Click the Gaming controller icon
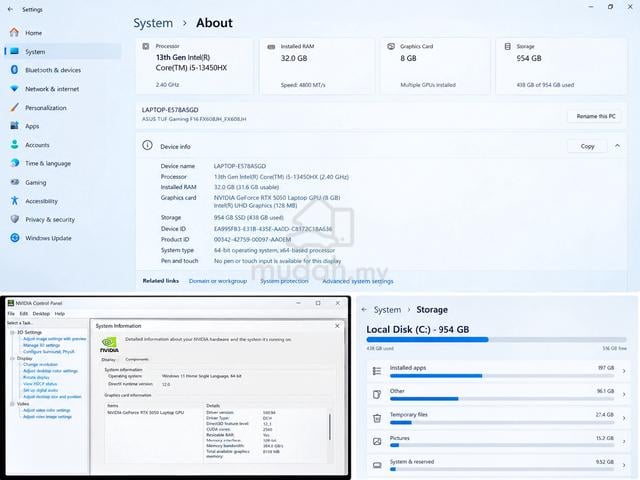640x480 pixels. pos(15,182)
